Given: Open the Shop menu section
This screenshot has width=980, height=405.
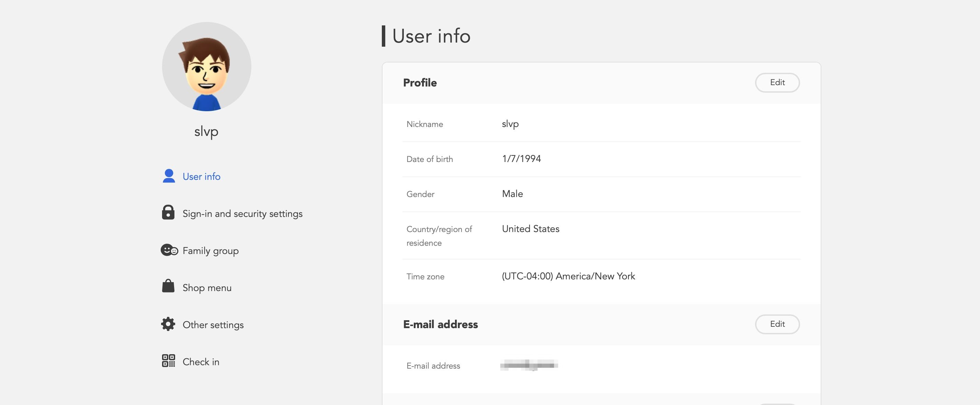Looking at the screenshot, I should [x=207, y=288].
